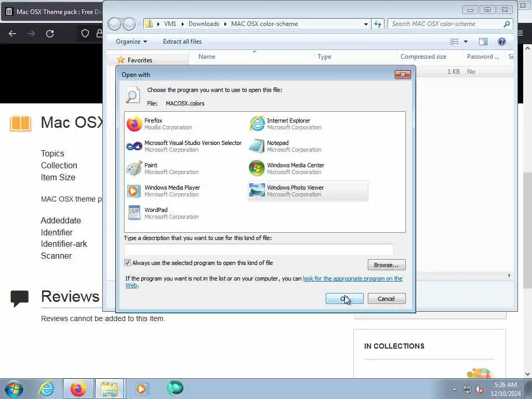532x399 pixels.
Task: Cancel the Open with dialog
Action: [386, 299]
